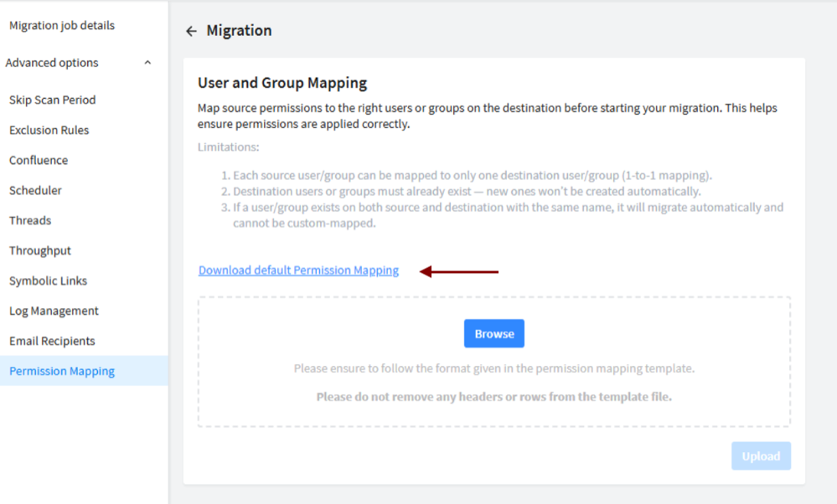This screenshot has height=504, width=837.
Task: Click the Upload button
Action: click(760, 455)
